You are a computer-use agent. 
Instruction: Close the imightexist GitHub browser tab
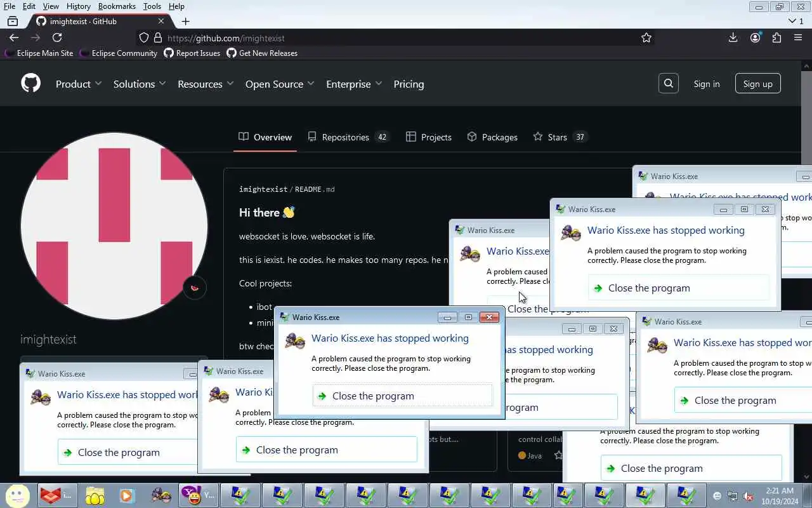pos(161,21)
